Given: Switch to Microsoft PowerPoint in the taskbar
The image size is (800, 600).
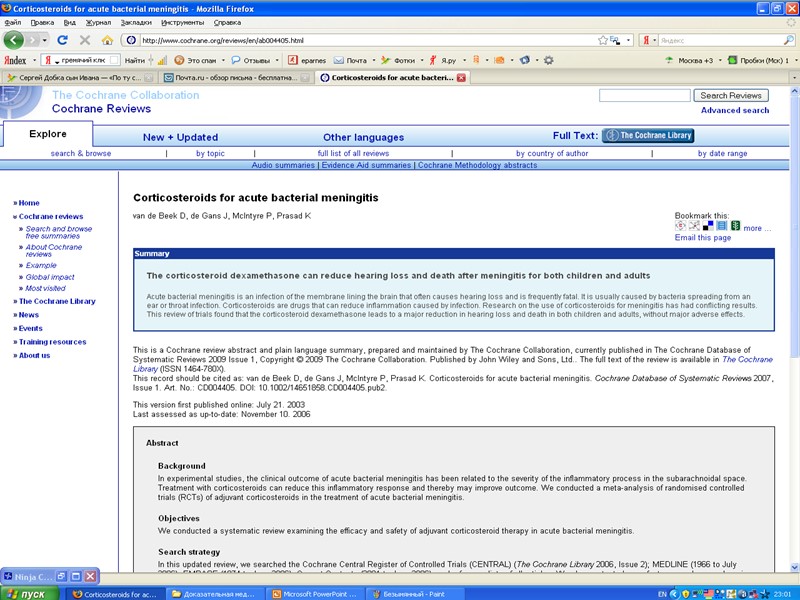Looking at the screenshot, I should click(x=315, y=594).
